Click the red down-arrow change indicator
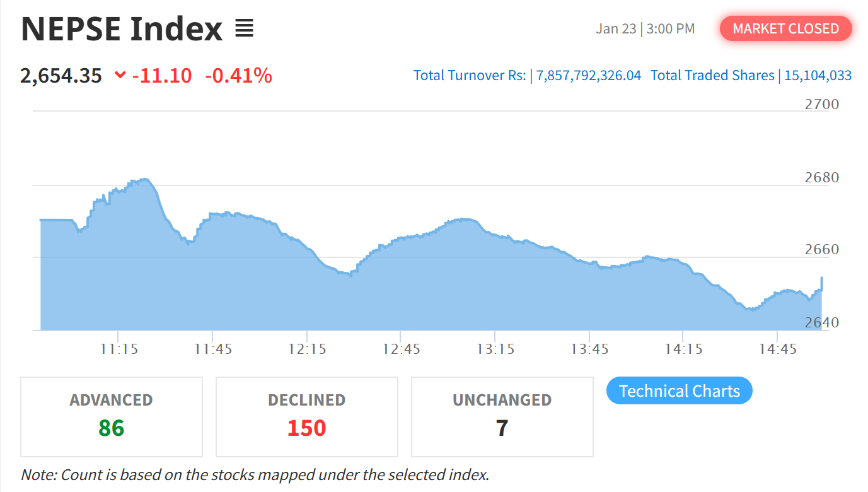Screen dimensions: 868x492 pyautogui.click(x=120, y=76)
